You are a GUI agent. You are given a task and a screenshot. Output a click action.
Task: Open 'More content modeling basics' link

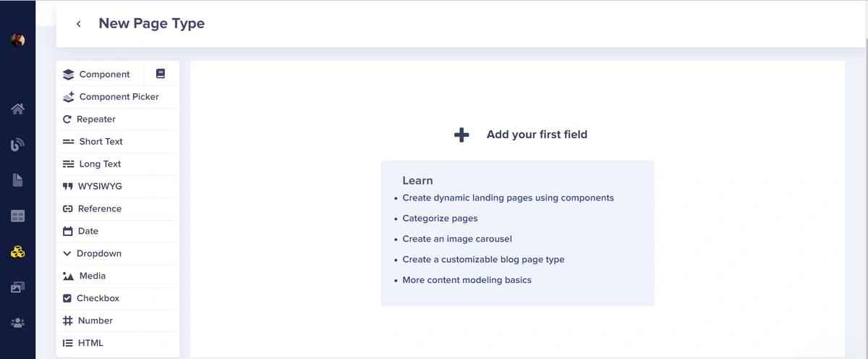[x=467, y=280]
